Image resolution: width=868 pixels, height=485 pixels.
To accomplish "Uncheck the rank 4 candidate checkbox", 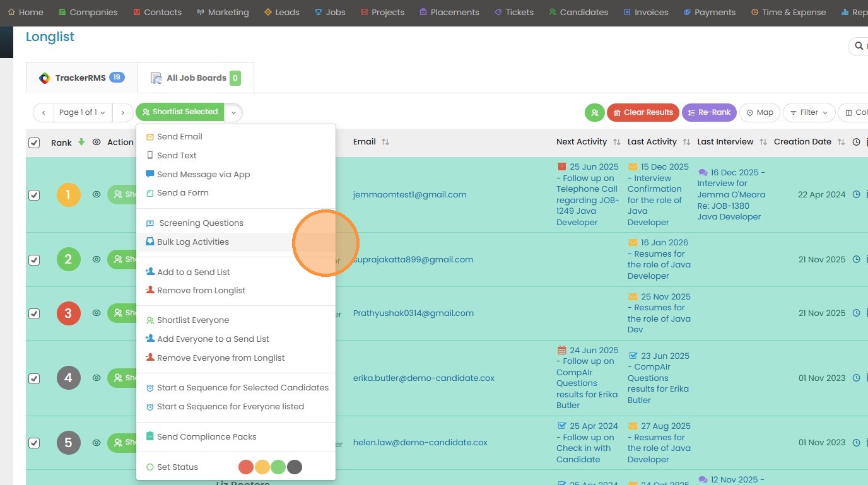I will click(34, 378).
